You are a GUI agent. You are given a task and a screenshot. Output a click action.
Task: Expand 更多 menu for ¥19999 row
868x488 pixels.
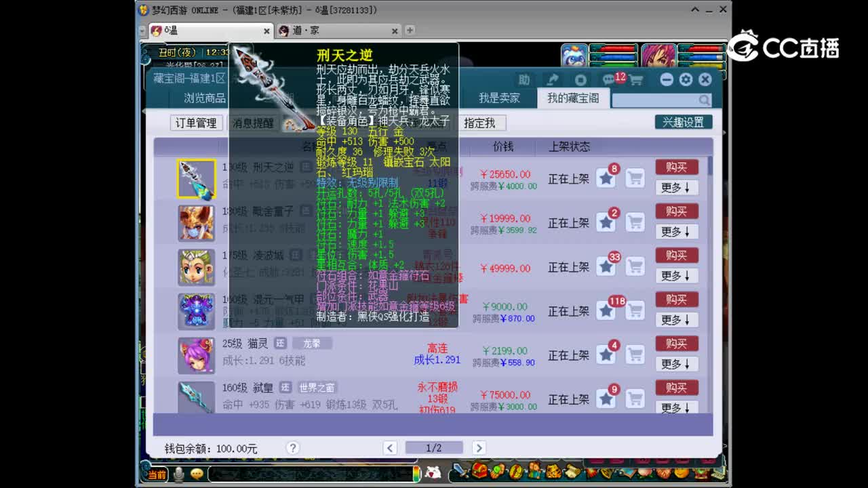[x=676, y=232]
